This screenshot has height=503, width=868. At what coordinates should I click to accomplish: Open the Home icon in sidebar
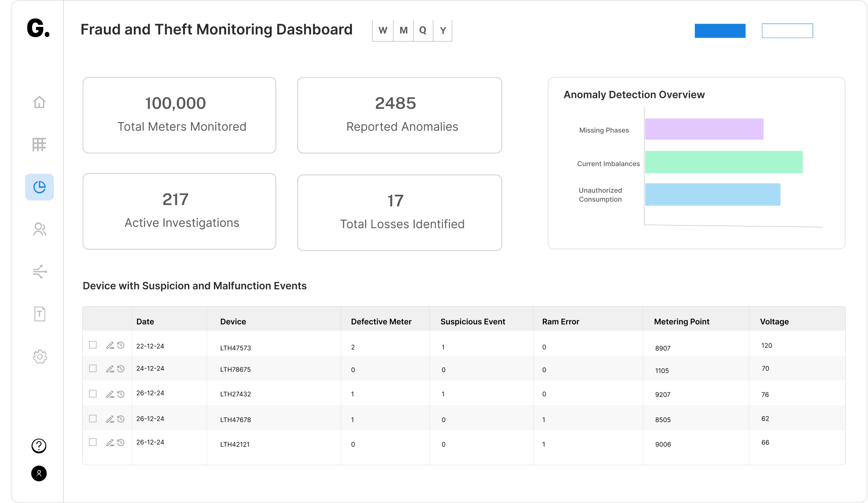click(39, 102)
